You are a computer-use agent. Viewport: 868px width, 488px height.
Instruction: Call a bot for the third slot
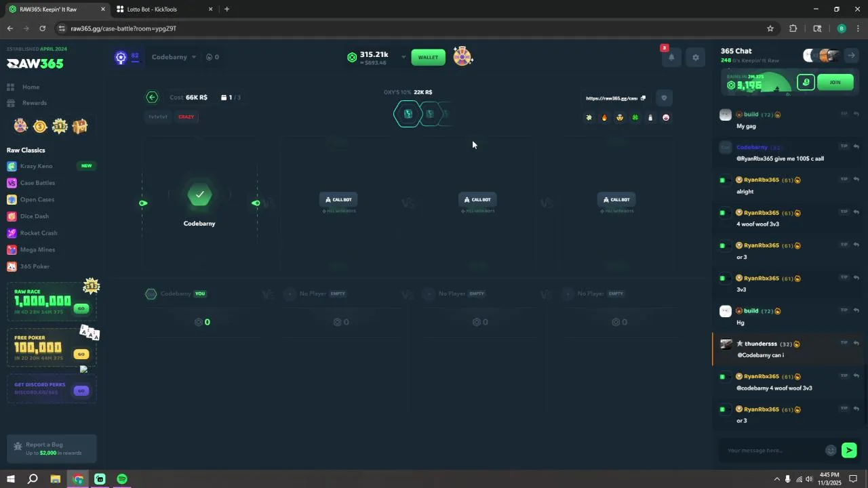pos(478,199)
